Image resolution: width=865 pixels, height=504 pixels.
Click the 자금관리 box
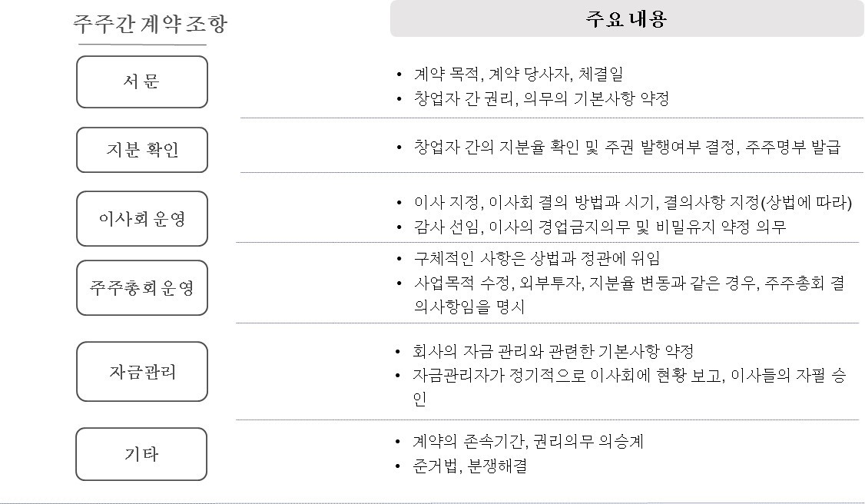coord(142,372)
